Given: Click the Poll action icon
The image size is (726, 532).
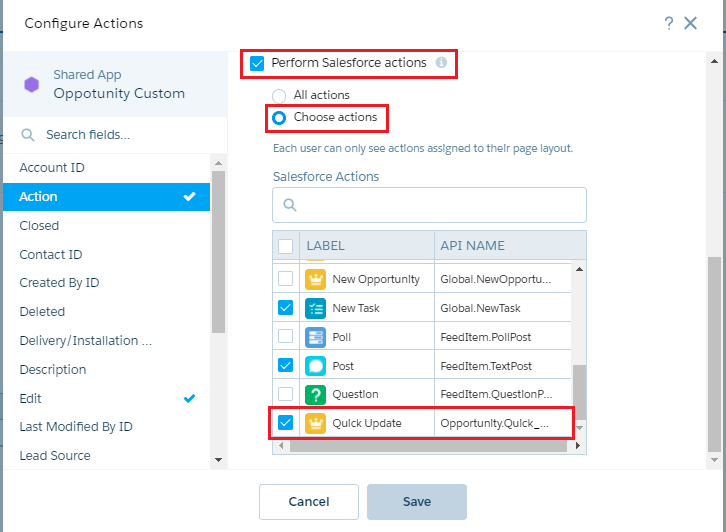Looking at the screenshot, I should pyautogui.click(x=315, y=337).
